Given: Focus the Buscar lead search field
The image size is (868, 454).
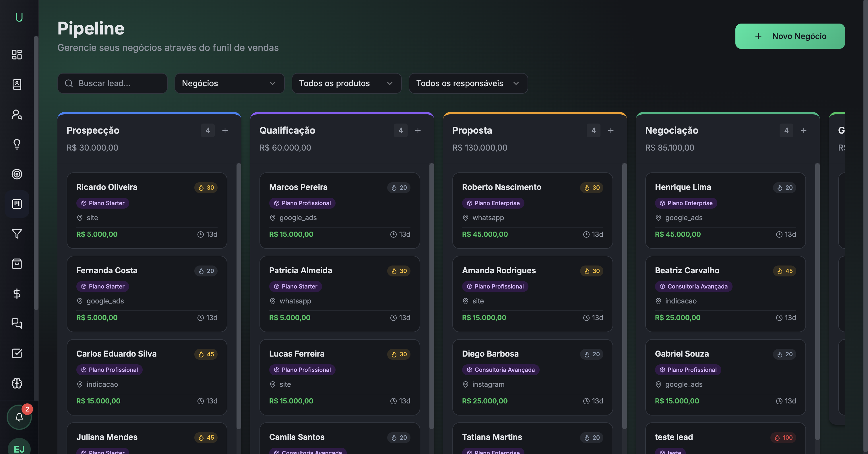Looking at the screenshot, I should 113,83.
